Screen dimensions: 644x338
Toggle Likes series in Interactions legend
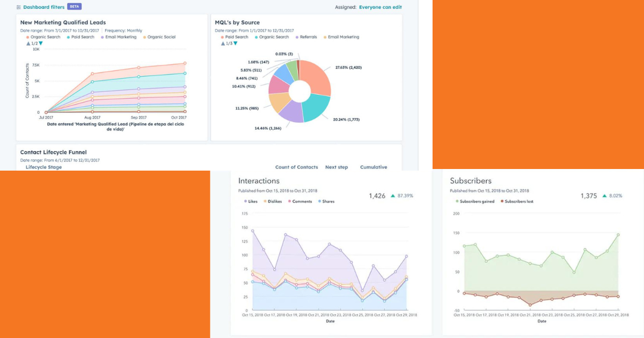[251, 202]
